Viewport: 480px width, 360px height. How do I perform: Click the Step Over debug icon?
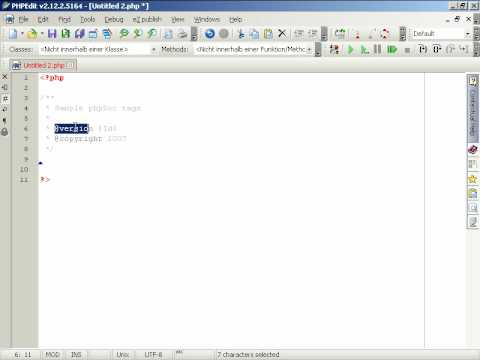(x=437, y=50)
